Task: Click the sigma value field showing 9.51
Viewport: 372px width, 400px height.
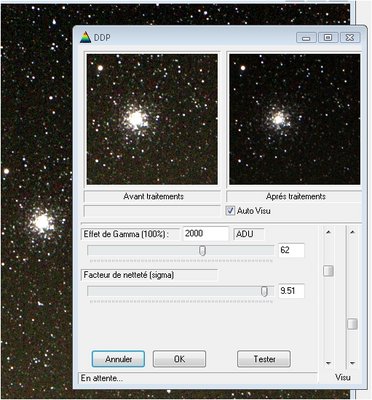Action: 291,291
